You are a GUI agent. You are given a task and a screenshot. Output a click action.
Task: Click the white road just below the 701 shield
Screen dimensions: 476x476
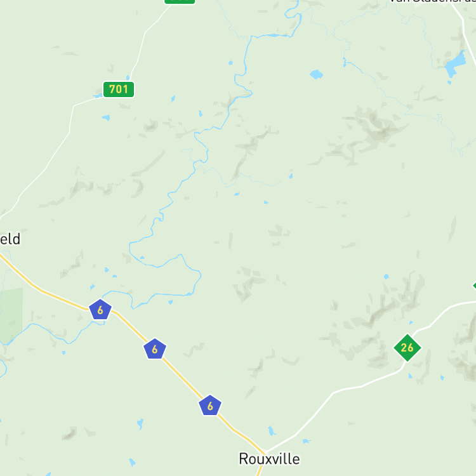[82, 103]
